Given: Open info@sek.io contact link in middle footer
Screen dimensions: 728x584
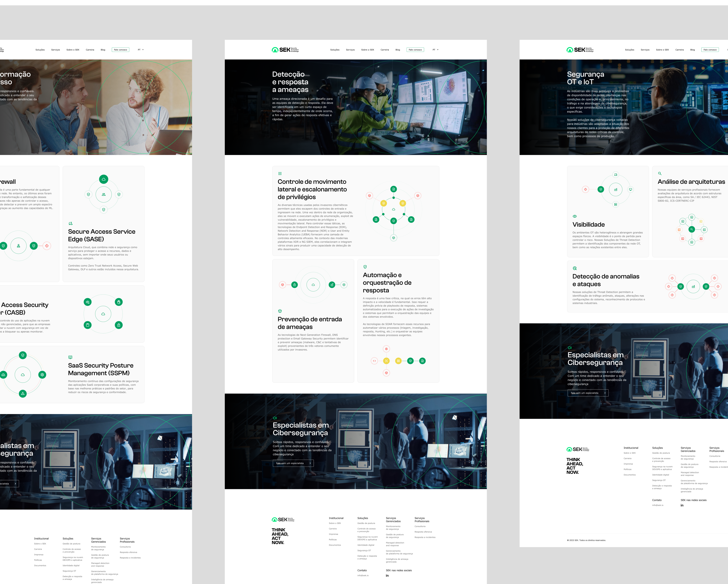Looking at the screenshot, I should coord(363,576).
